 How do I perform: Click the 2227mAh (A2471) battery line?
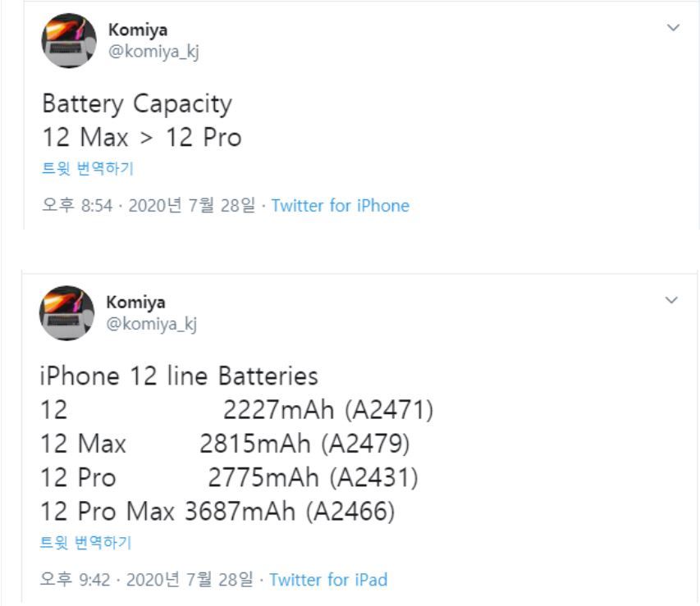[x=327, y=410]
